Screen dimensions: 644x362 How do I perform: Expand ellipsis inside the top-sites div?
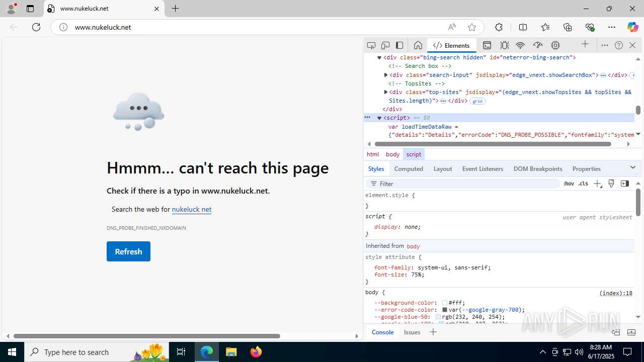coord(443,101)
